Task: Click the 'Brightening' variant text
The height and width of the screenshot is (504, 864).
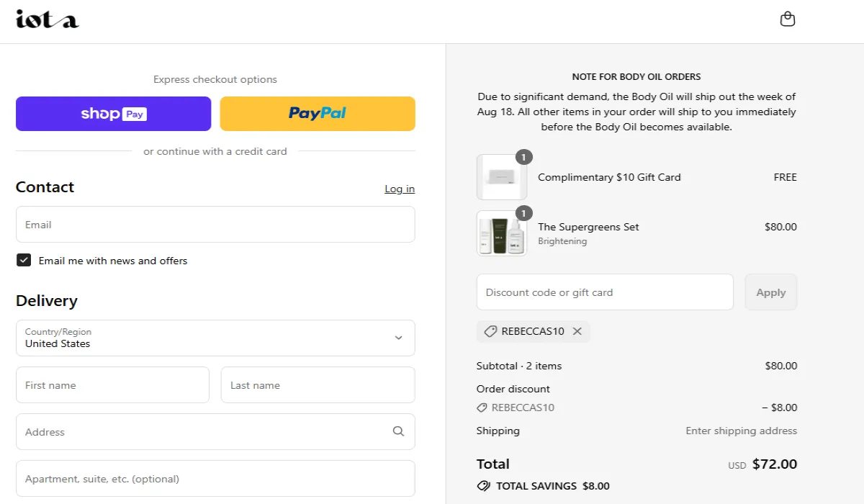Action: coord(562,241)
